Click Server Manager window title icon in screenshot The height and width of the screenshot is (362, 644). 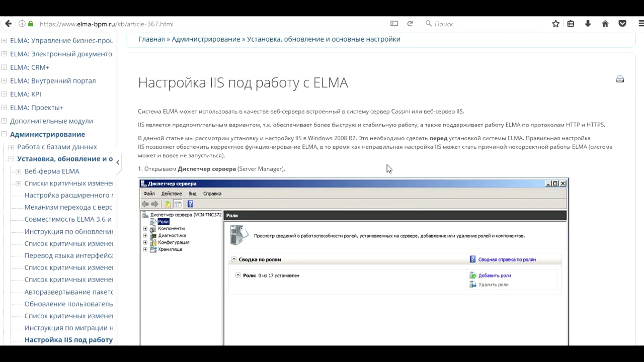point(143,184)
